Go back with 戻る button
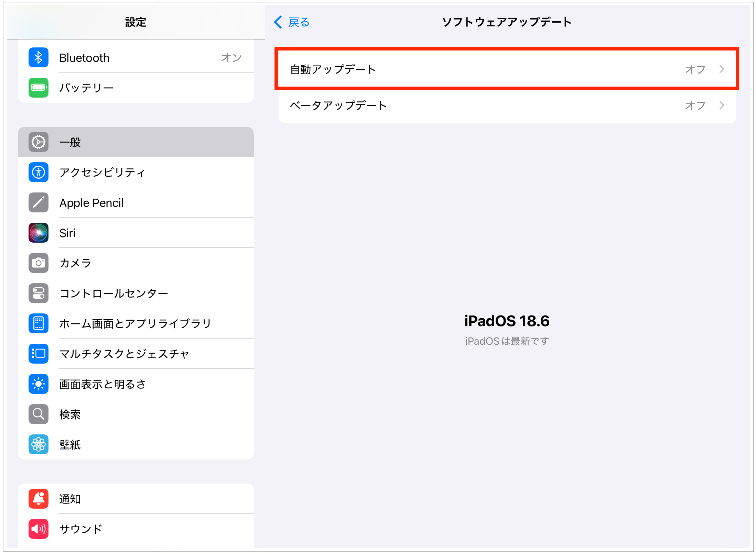This screenshot has width=756, height=554. (x=292, y=22)
